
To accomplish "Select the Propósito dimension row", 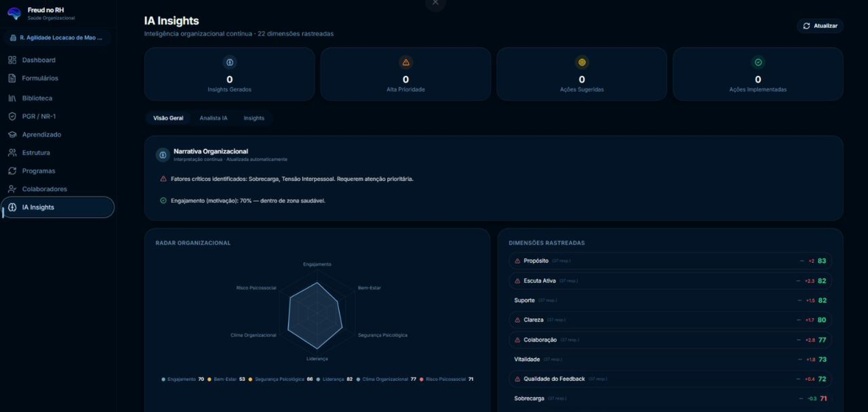I will click(x=670, y=261).
